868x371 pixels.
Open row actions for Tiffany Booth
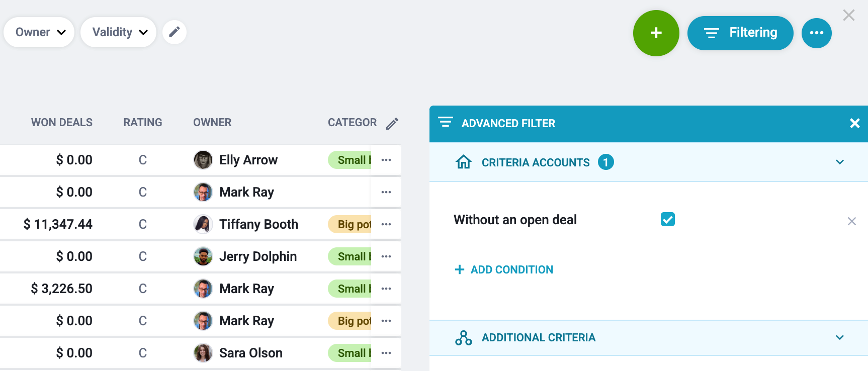click(386, 224)
